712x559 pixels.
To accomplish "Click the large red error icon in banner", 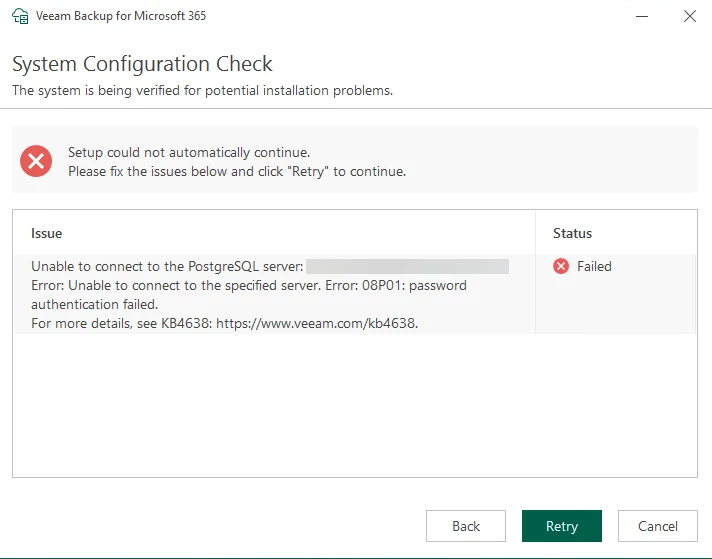I will pyautogui.click(x=36, y=161).
